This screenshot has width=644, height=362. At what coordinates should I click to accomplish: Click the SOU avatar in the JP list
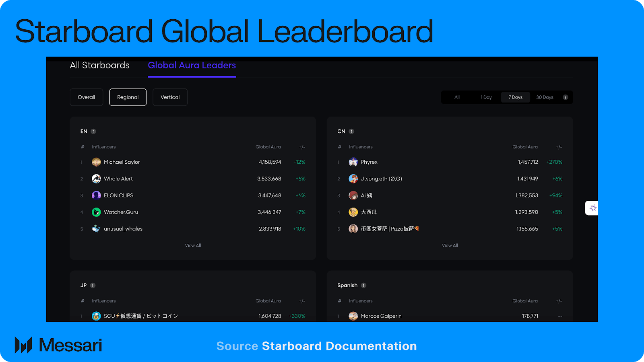(96, 316)
